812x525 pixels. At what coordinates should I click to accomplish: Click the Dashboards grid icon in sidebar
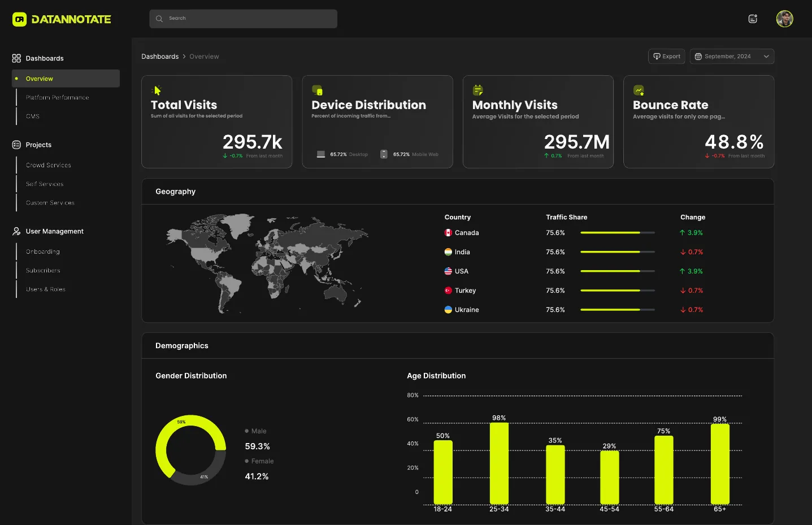(x=16, y=58)
